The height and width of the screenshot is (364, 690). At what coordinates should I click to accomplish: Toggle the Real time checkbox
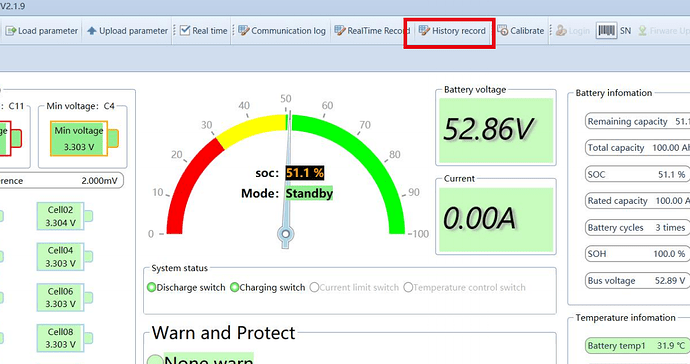coord(185,30)
